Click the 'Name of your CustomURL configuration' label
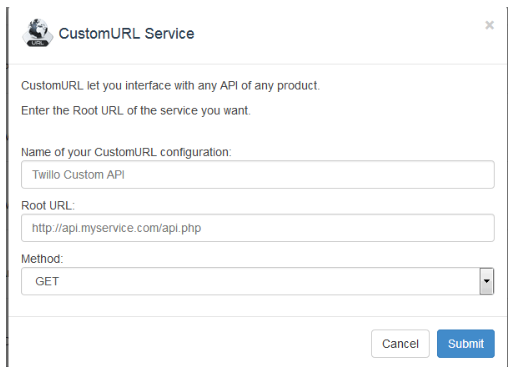Viewport: 522px width, 384px height. pyautogui.click(x=126, y=152)
